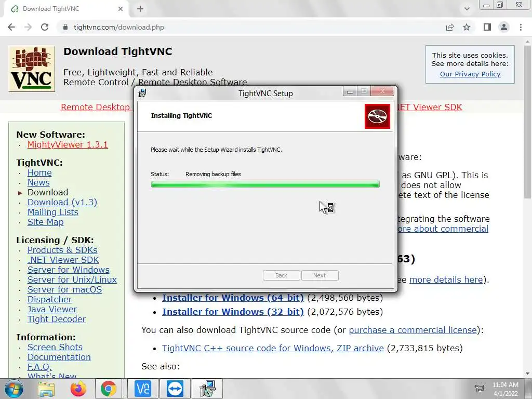Viewport: 532px width, 399px height.
Task: Open Windows Explorer from taskbar
Action: point(46,389)
